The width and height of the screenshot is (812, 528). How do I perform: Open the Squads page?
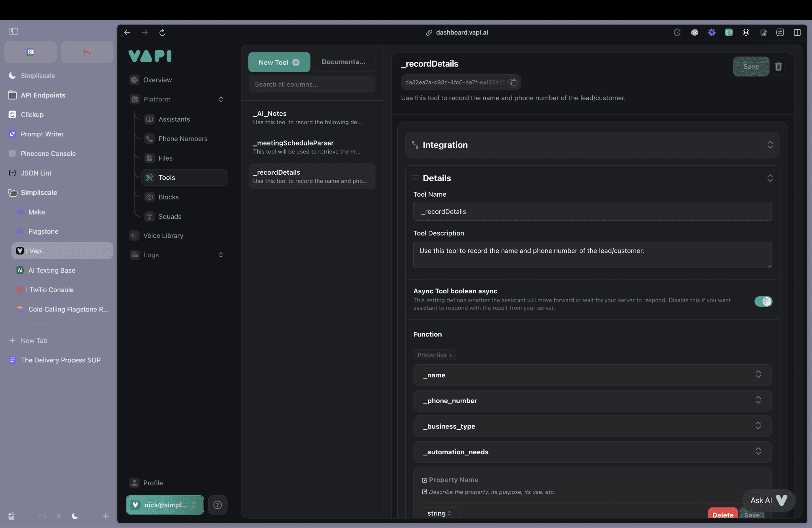pos(170,216)
